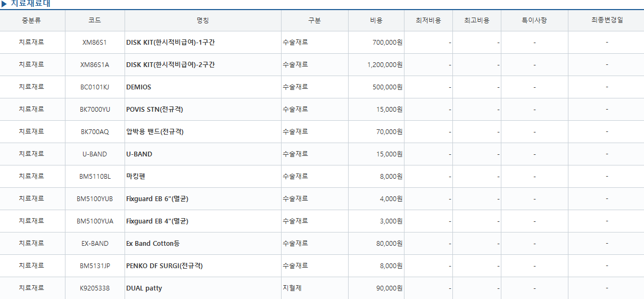Viewport: 644px width, 299px height.
Task: Select code BM5100YUB
Action: click(95, 199)
